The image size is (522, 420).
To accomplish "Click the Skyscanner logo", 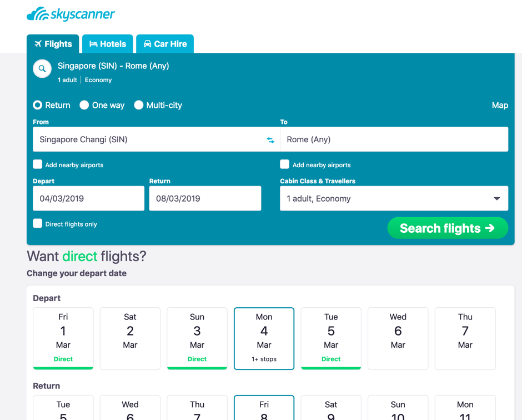I will [71, 14].
